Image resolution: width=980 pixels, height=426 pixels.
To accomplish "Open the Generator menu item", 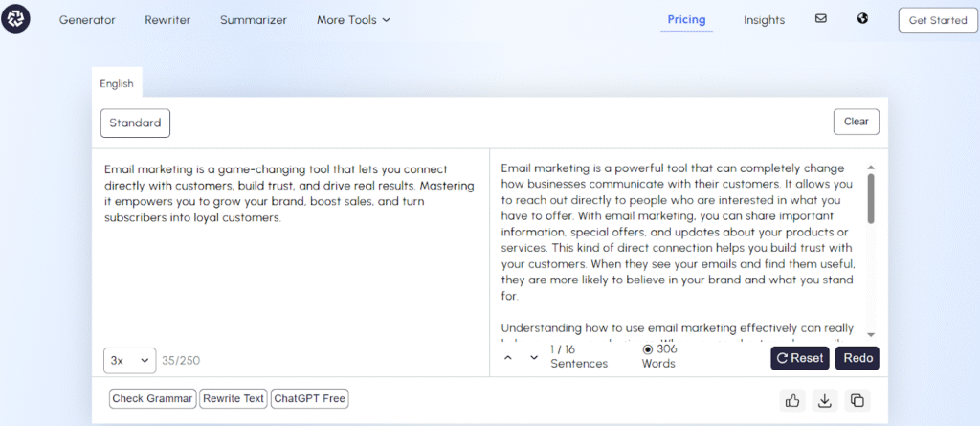I will 87,20.
